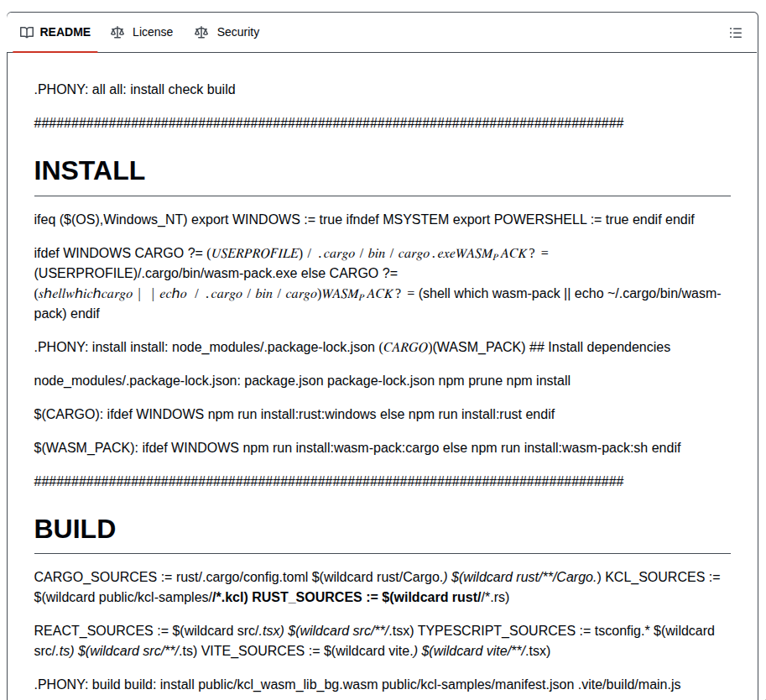Click the 'ifeq ($(OS),Windows_NT)' paragraph
Image resolution: width=766 pixels, height=700 pixels.
click(x=364, y=220)
